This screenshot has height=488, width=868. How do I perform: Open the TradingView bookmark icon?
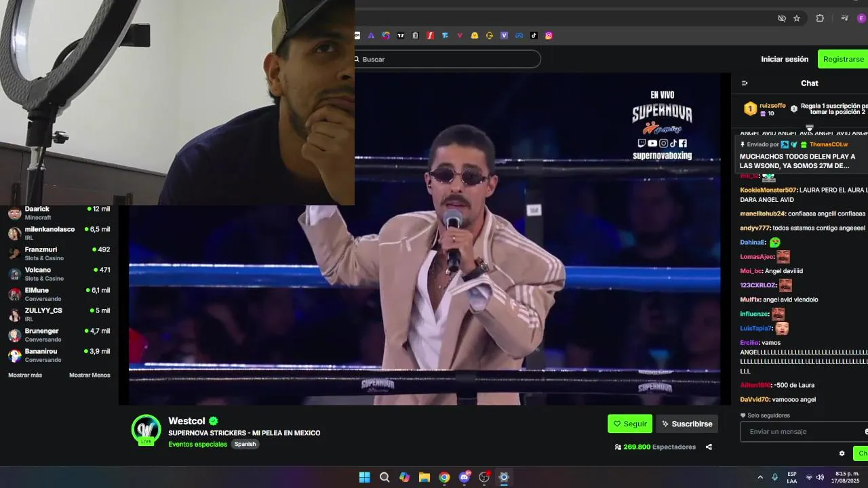(x=400, y=35)
